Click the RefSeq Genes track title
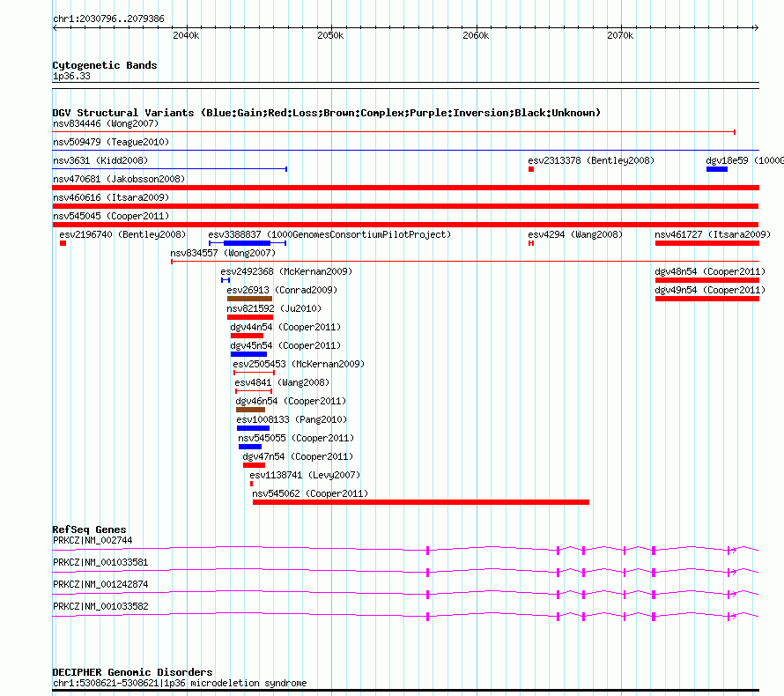This screenshot has width=784, height=696. coord(89,529)
